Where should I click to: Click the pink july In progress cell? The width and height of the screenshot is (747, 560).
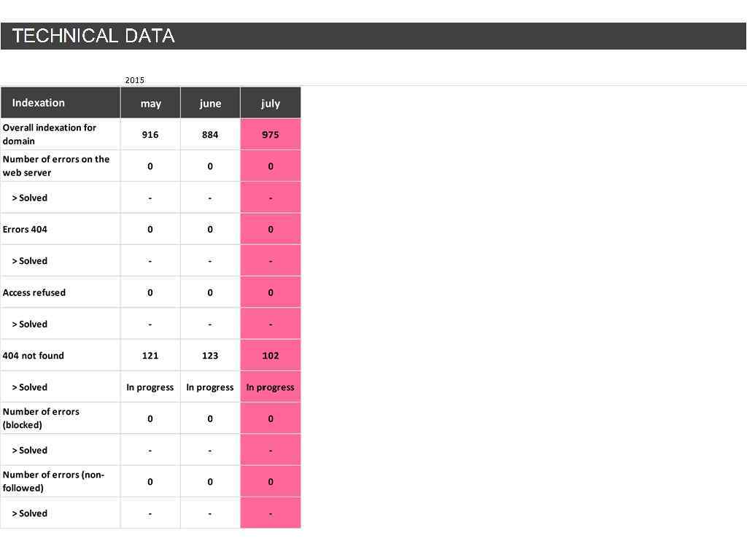270,387
